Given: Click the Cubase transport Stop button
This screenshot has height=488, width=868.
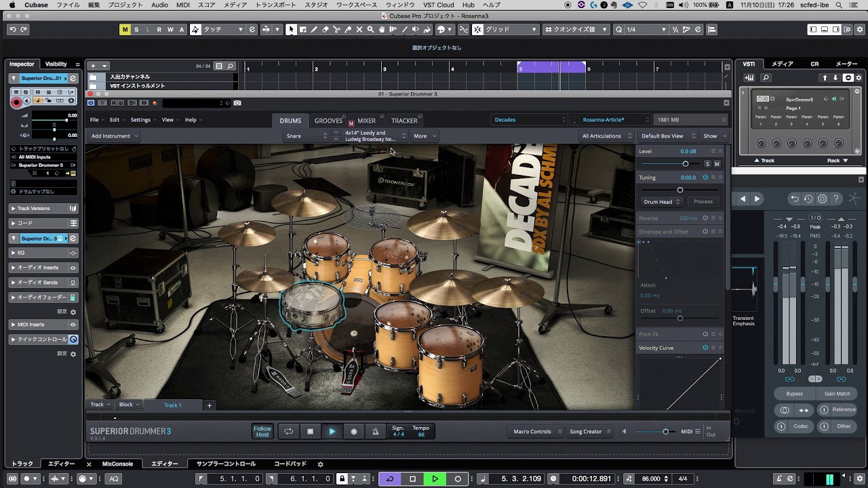Looking at the screenshot, I should click(x=412, y=479).
